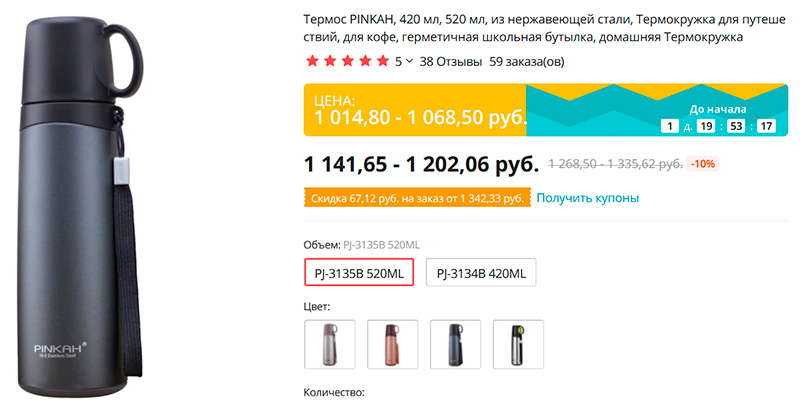Choose the pink-gray thermos color swatch
This screenshot has height=406, width=800.
(328, 344)
